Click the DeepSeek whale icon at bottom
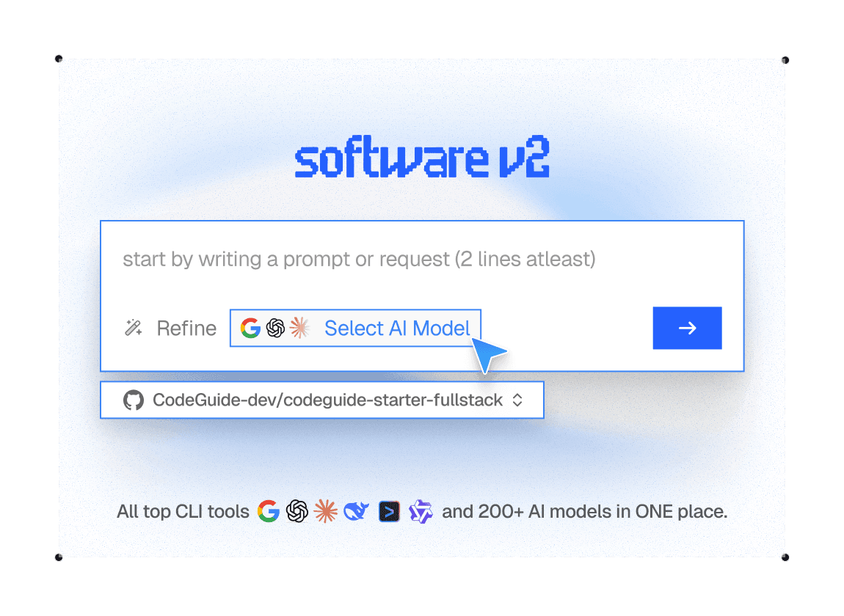Image resolution: width=844 pixels, height=616 pixels. coord(357,511)
